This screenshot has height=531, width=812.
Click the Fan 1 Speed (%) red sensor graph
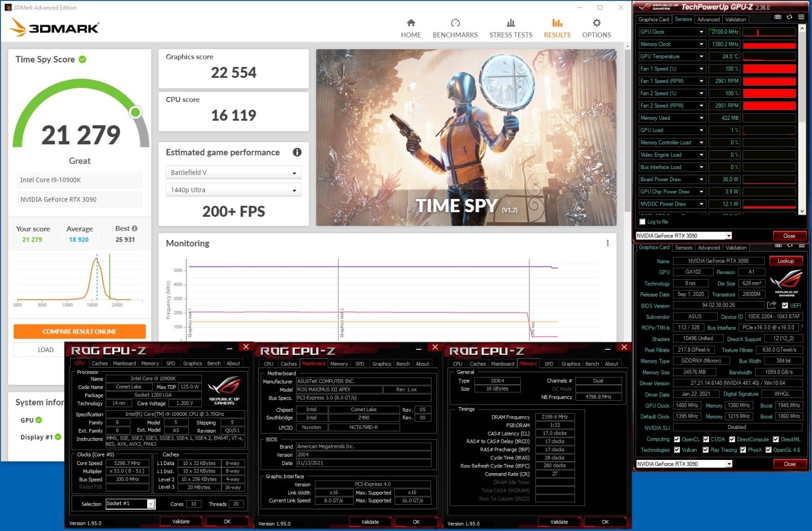click(x=769, y=69)
